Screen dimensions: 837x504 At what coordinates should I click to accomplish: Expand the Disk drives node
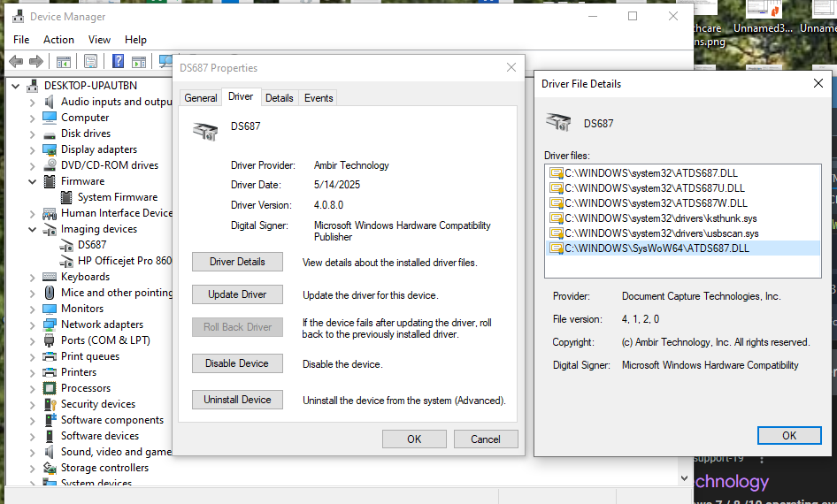[x=32, y=134]
